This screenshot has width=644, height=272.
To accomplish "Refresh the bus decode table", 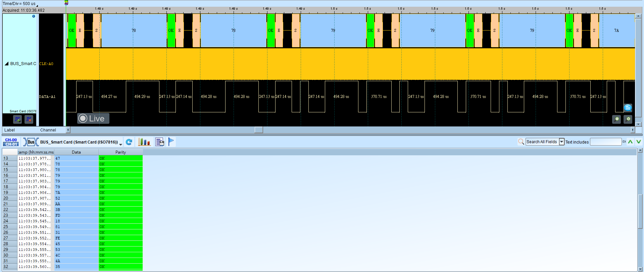I will [x=129, y=142].
